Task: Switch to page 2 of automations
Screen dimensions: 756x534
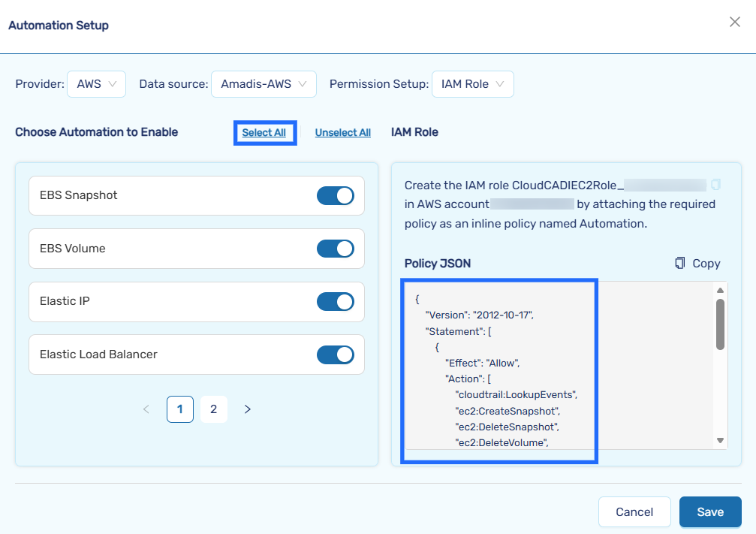Action: pos(214,409)
